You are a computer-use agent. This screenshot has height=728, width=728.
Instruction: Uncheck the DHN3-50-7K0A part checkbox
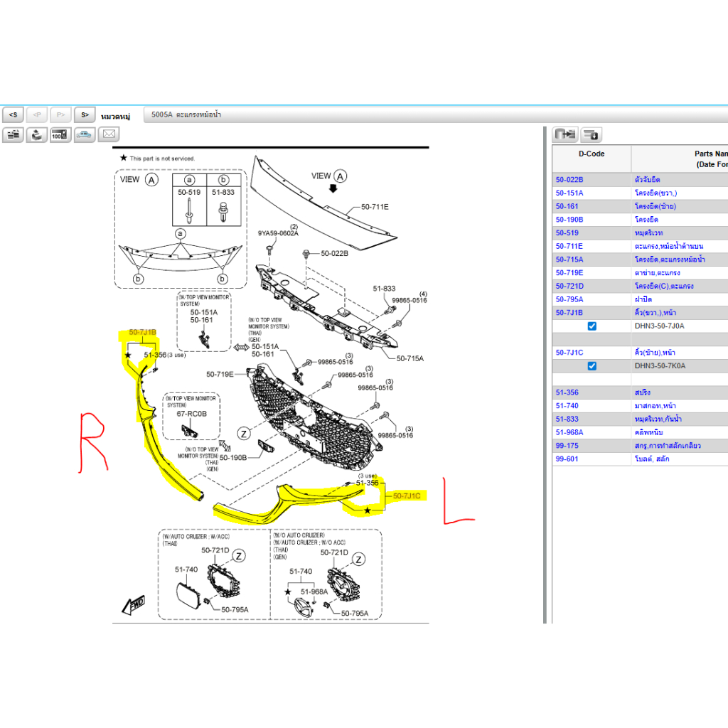tap(592, 366)
